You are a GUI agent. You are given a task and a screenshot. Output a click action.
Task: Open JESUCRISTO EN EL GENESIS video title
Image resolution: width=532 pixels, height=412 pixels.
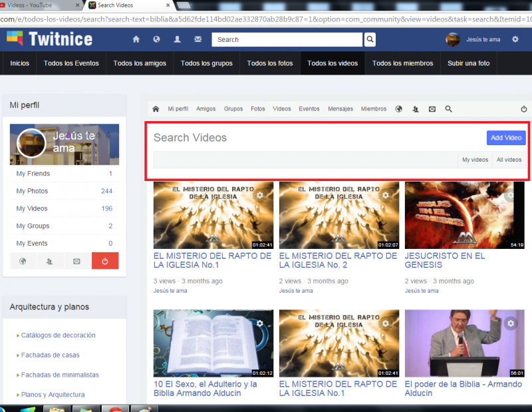[444, 260]
